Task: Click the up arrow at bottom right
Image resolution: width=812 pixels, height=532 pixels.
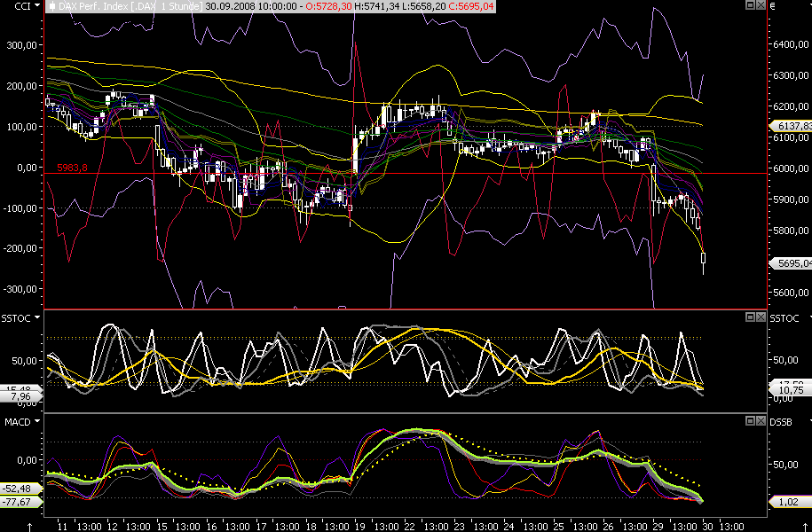Action: (805, 527)
